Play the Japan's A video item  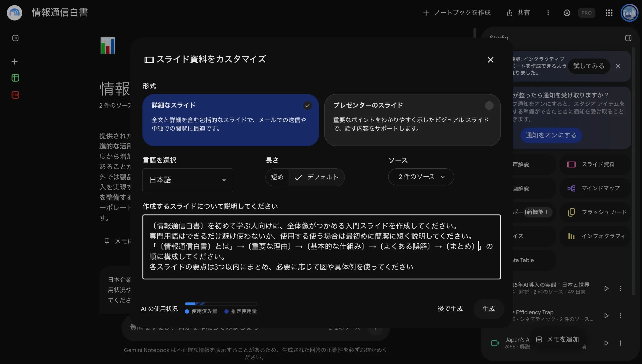606,343
